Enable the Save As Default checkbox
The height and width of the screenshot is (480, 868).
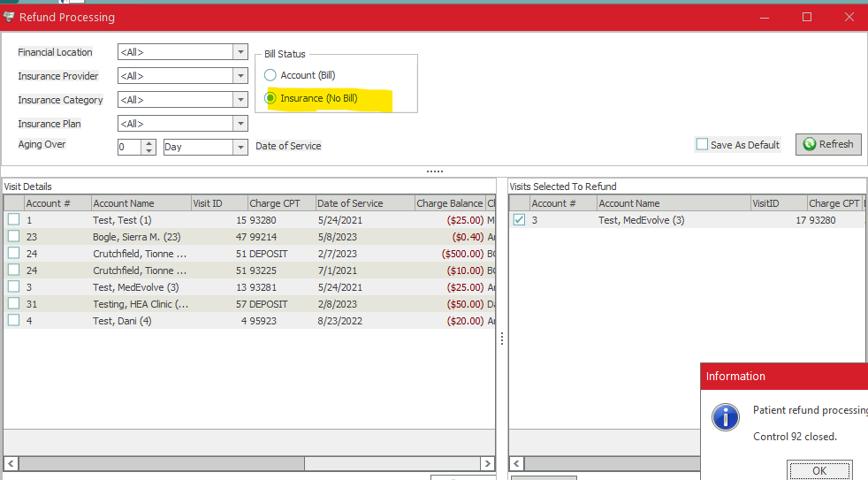[702, 144]
